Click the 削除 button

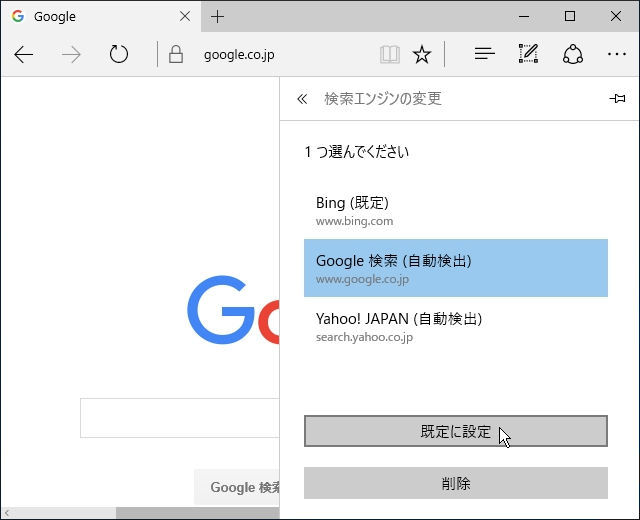(456, 483)
